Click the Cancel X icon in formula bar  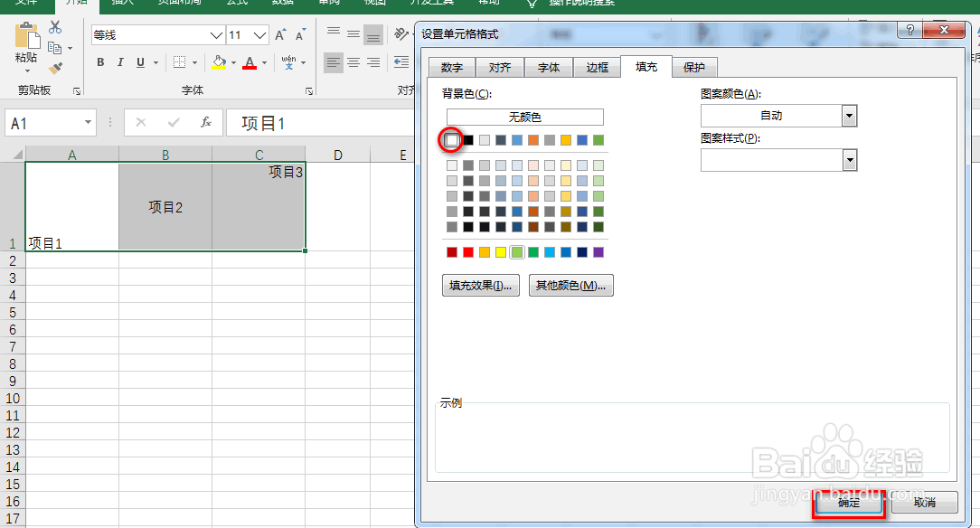141,122
